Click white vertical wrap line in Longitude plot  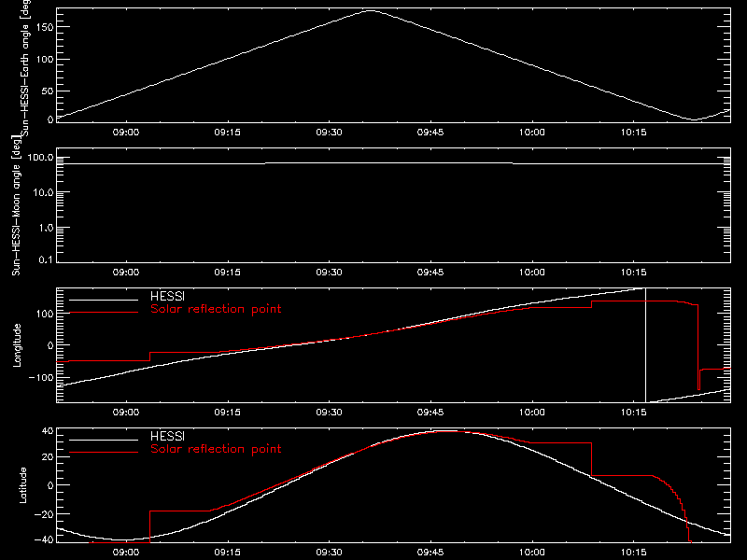tap(645, 345)
